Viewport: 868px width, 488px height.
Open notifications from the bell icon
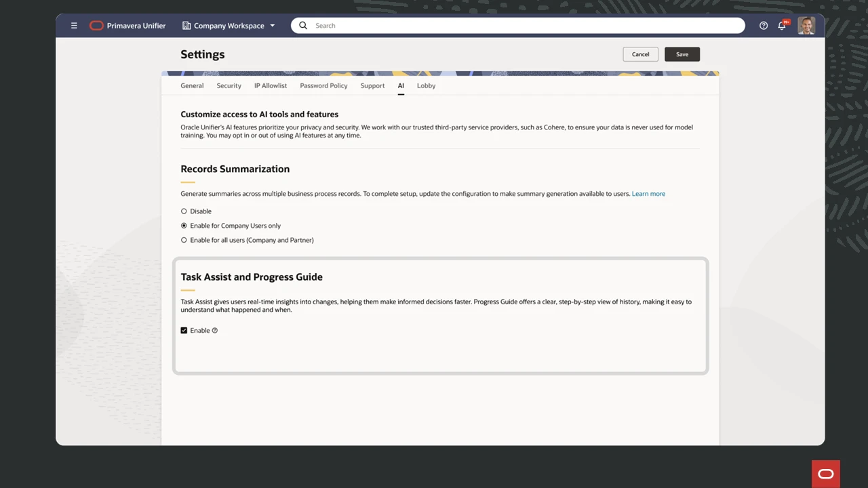pos(782,25)
